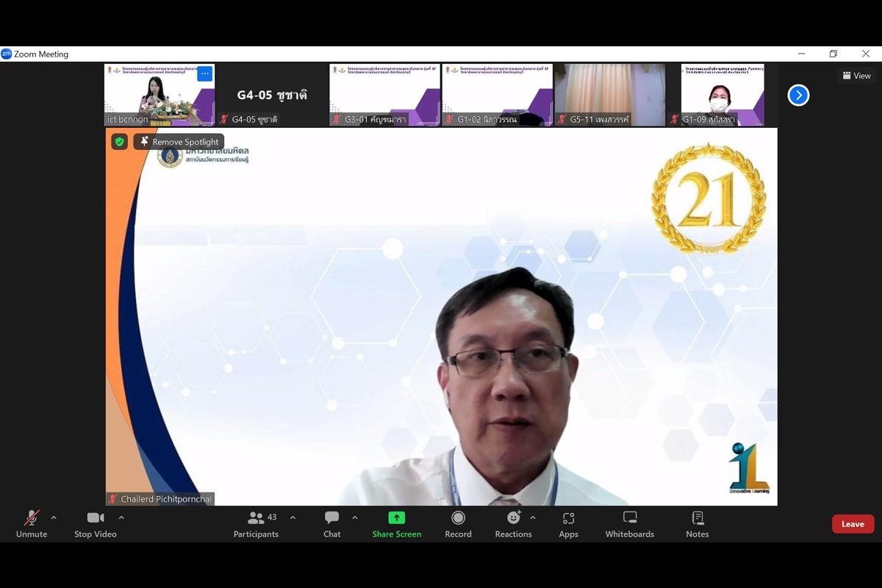882x588 pixels.
Task: Click the green encryption shield icon
Action: (120, 142)
